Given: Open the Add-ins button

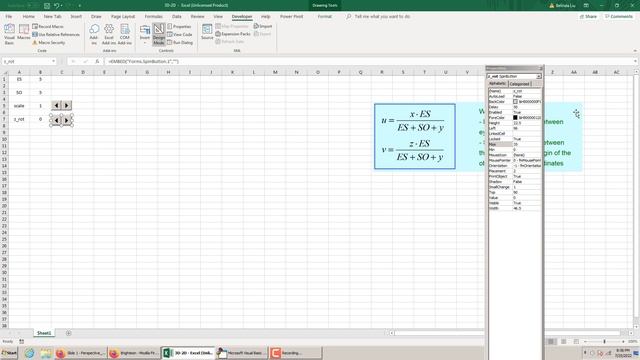Looking at the screenshot, I should pyautogui.click(x=94, y=34).
